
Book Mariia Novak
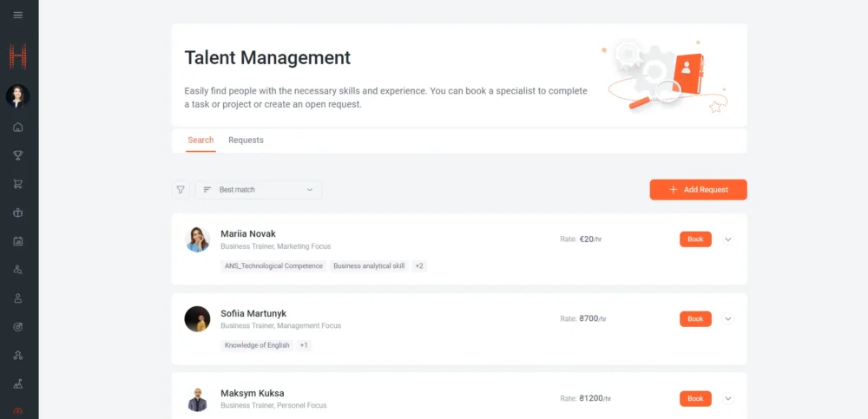coord(695,239)
